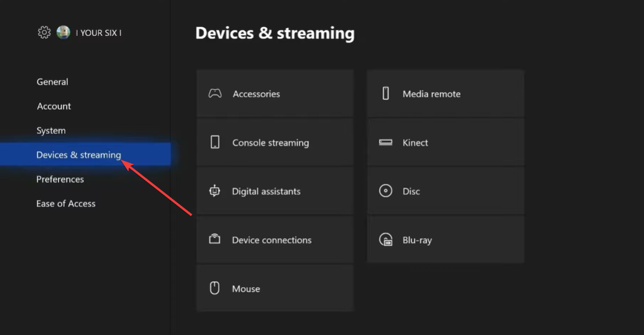
Task: Click the profile avatar picture
Action: [x=63, y=32]
